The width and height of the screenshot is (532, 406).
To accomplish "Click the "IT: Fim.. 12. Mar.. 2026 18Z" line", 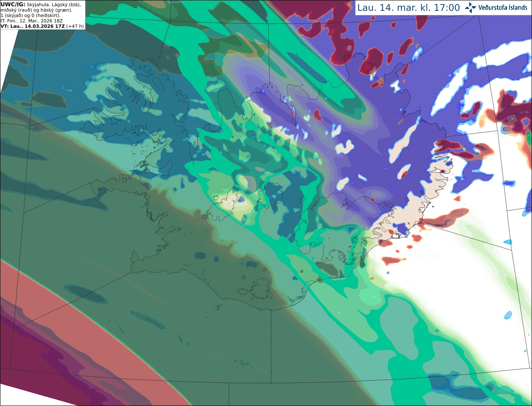I will coord(32,21).
